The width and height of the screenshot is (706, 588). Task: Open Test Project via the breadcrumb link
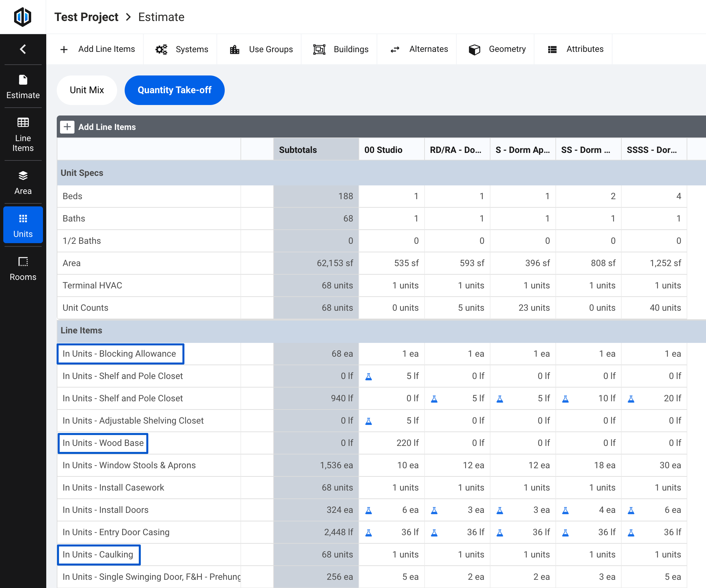tap(86, 17)
